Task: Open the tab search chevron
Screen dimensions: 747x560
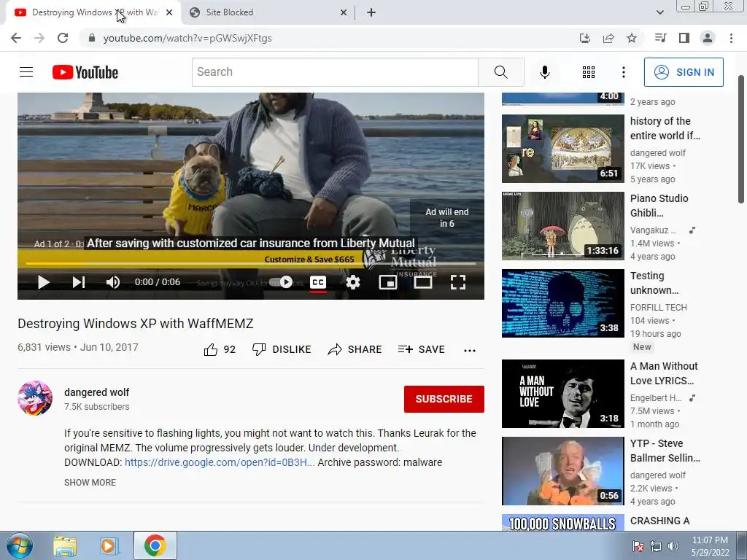Action: [659, 12]
